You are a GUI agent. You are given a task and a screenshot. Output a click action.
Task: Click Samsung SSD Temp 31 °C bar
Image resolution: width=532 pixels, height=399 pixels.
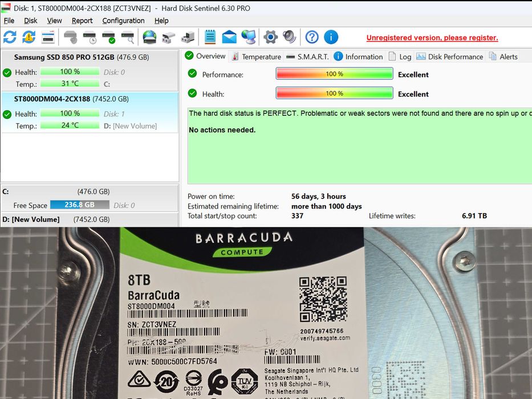70,83
